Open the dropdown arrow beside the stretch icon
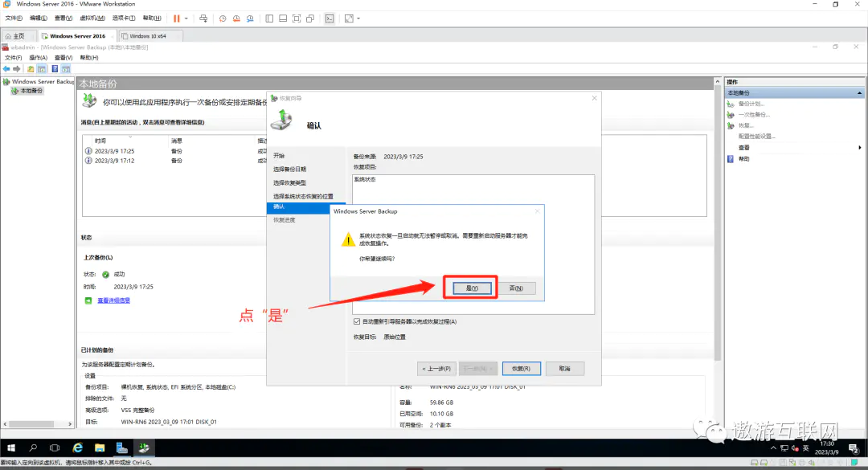The height and width of the screenshot is (470, 868). click(358, 18)
